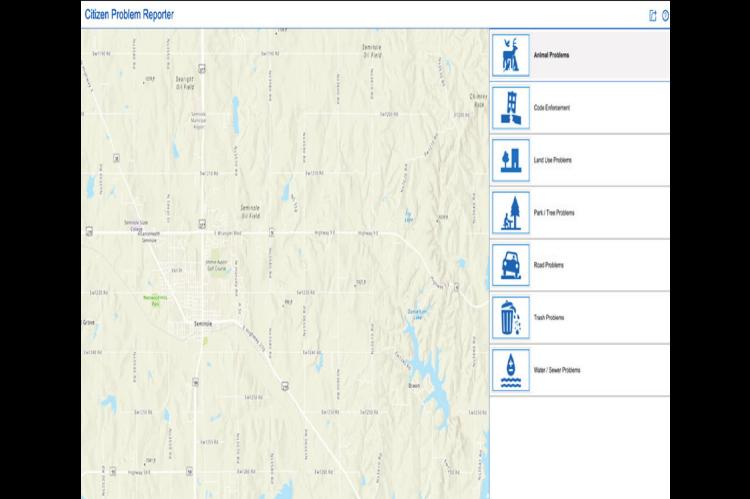
Task: Click the share icon in header
Action: pos(652,15)
